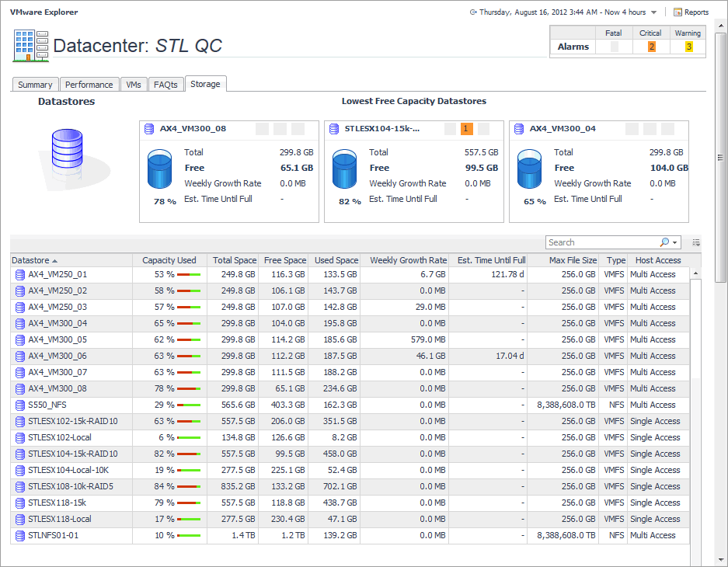
Task: Click the AX4_VM300_08 datastore card icon
Action: click(x=149, y=129)
